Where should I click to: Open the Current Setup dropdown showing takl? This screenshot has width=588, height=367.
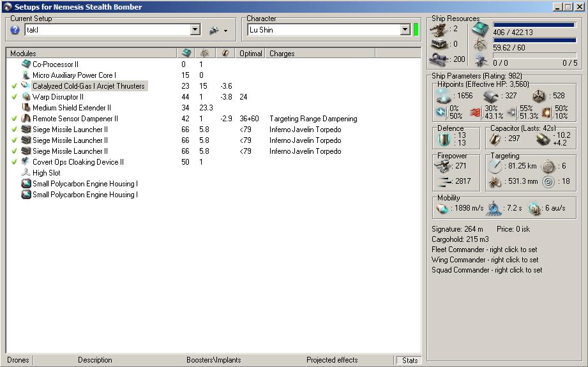point(195,30)
